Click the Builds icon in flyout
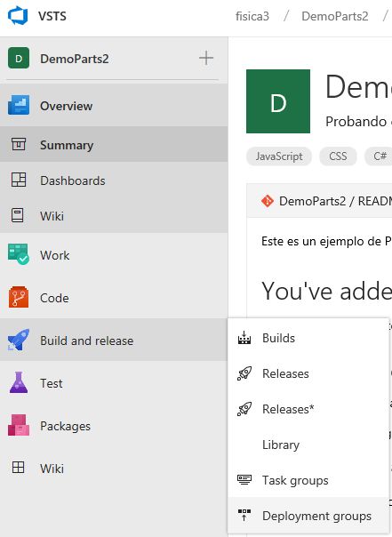This screenshot has width=392, height=537. tap(244, 338)
